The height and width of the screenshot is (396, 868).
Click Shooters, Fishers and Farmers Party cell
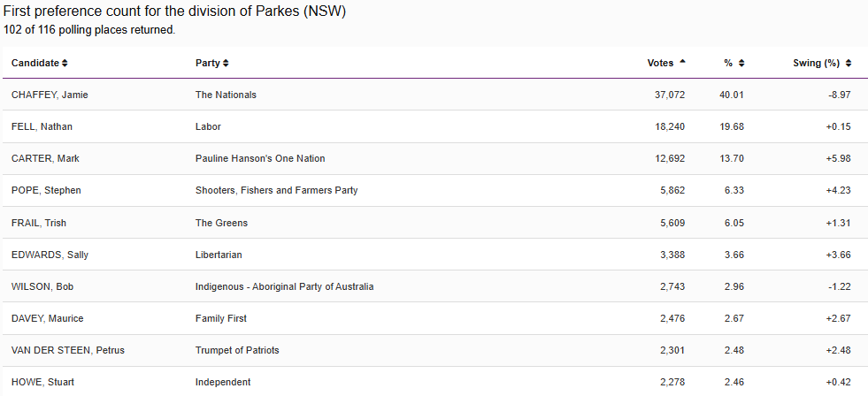[276, 190]
